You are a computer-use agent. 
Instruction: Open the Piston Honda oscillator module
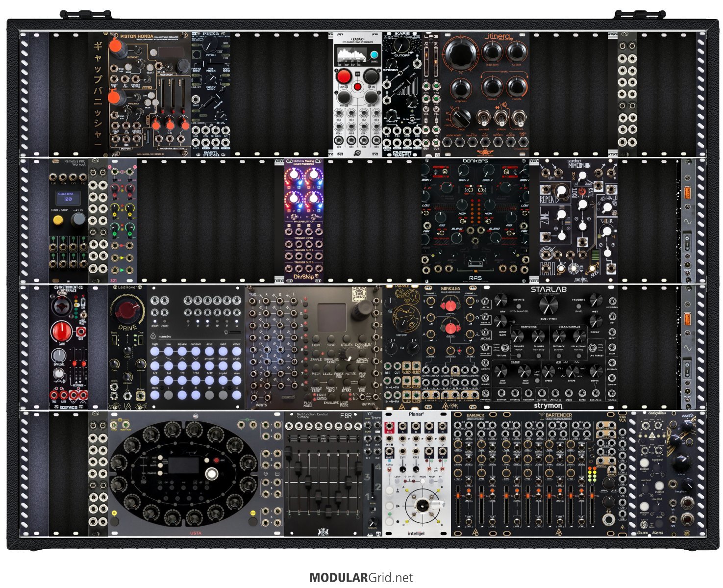click(x=149, y=94)
